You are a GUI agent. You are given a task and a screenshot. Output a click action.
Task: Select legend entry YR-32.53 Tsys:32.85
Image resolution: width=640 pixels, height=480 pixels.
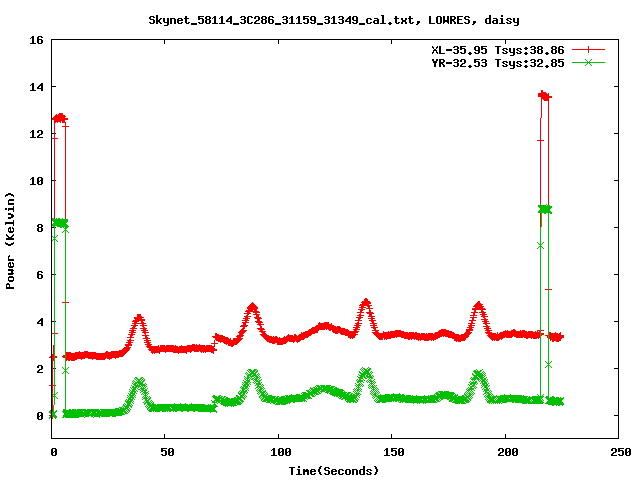point(498,63)
